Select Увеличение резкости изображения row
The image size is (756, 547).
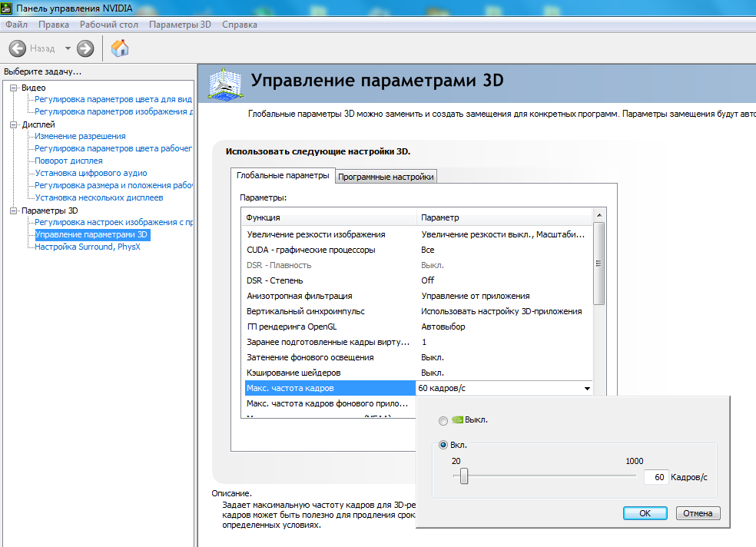click(x=418, y=234)
